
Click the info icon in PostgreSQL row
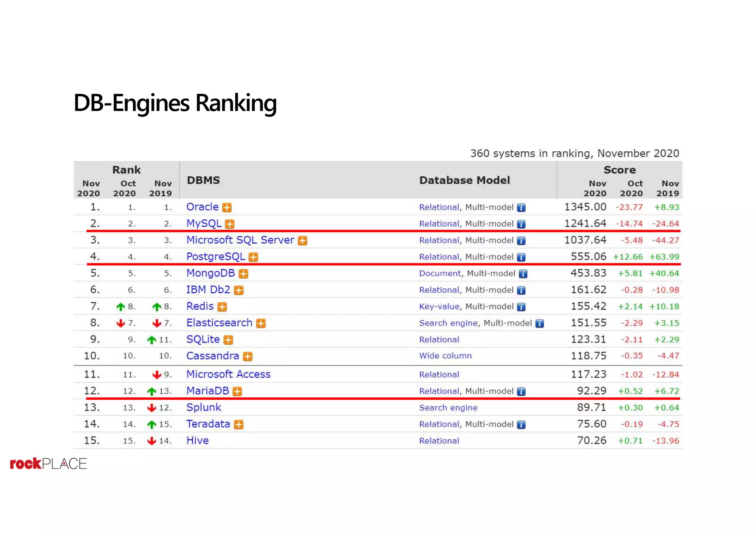pyautogui.click(x=521, y=257)
